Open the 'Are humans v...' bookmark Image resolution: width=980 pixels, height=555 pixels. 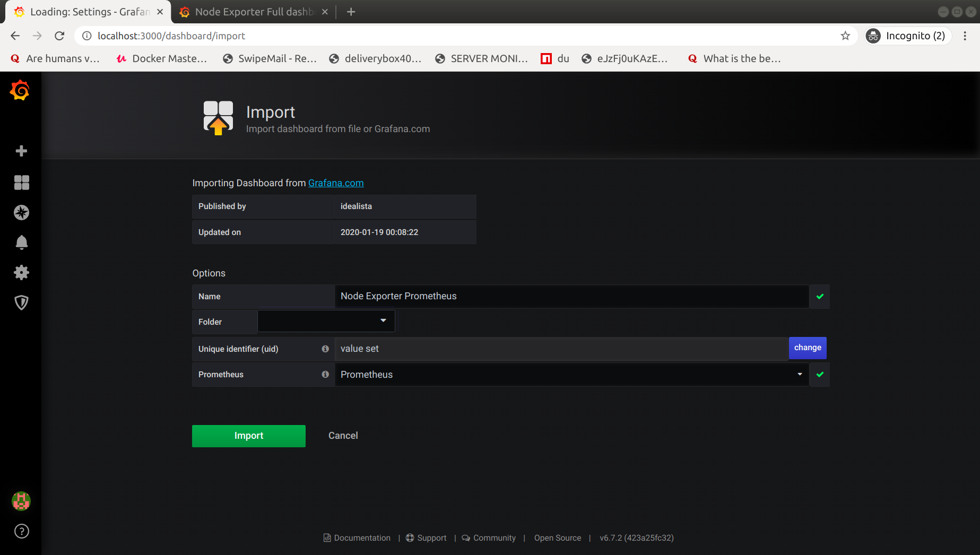coord(55,58)
